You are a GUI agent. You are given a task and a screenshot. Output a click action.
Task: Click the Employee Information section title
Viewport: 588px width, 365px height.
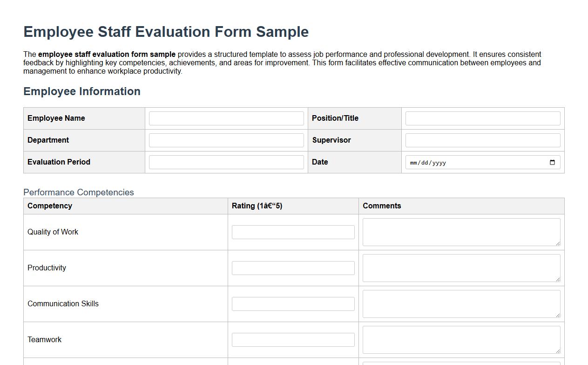(82, 91)
